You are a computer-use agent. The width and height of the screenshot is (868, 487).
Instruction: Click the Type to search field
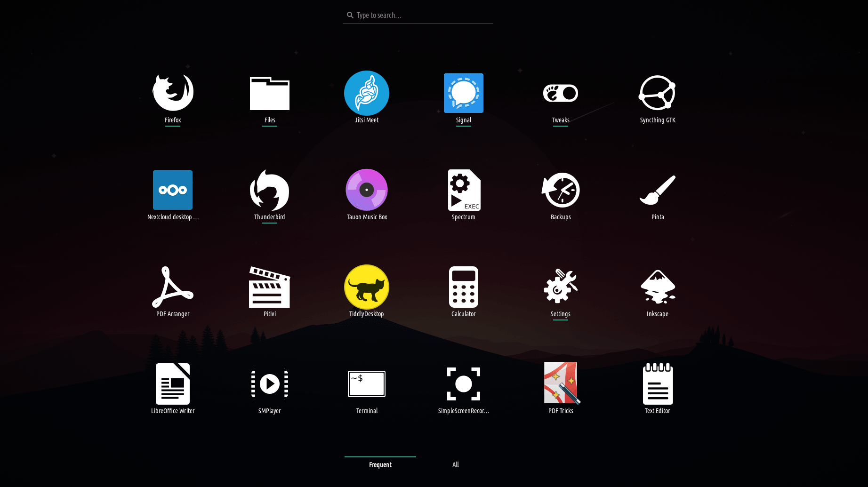coord(418,16)
